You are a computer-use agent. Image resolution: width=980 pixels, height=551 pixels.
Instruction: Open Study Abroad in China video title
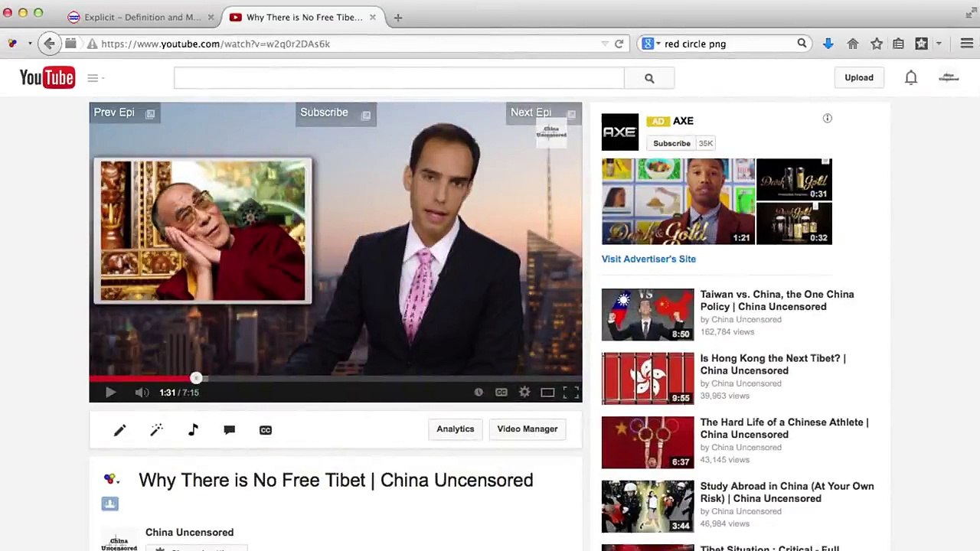[787, 492]
